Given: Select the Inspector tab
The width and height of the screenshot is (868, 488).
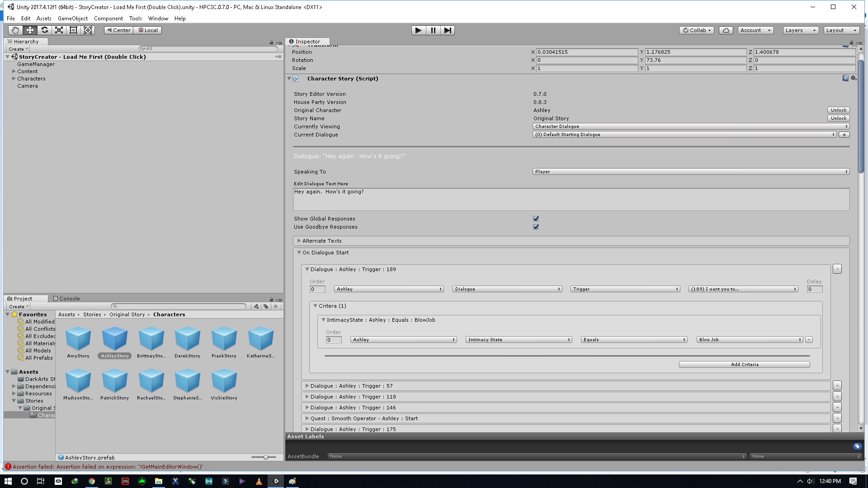Looking at the screenshot, I should [307, 42].
